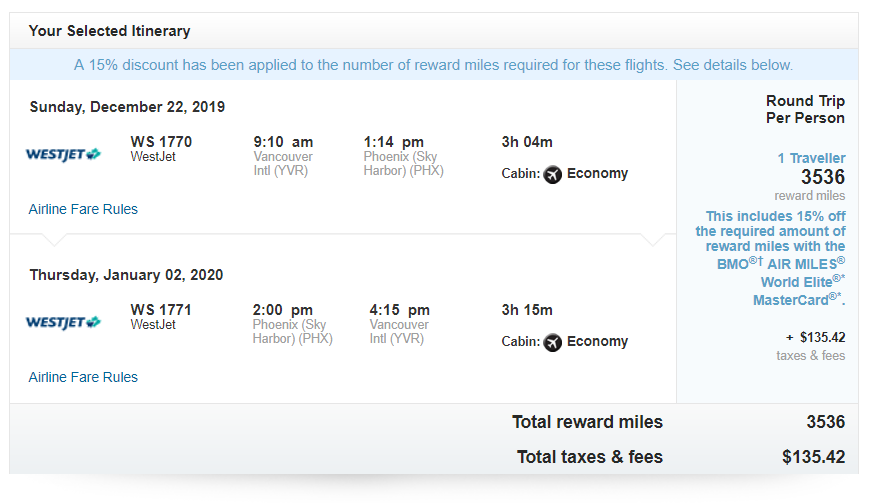This screenshot has width=870, height=503.
Task: Select the Sunday, December 22, 2019 date heading
Action: click(127, 107)
